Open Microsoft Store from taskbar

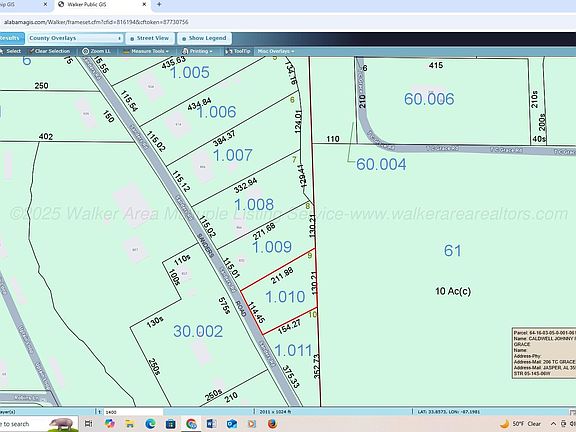(x=170, y=424)
